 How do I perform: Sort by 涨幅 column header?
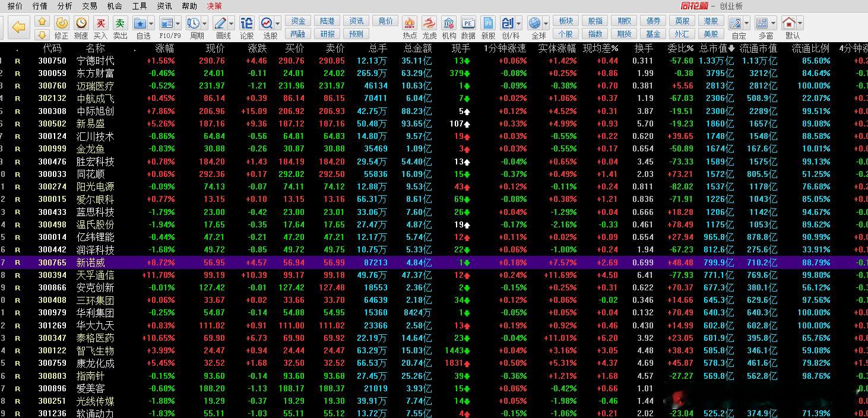[164, 48]
